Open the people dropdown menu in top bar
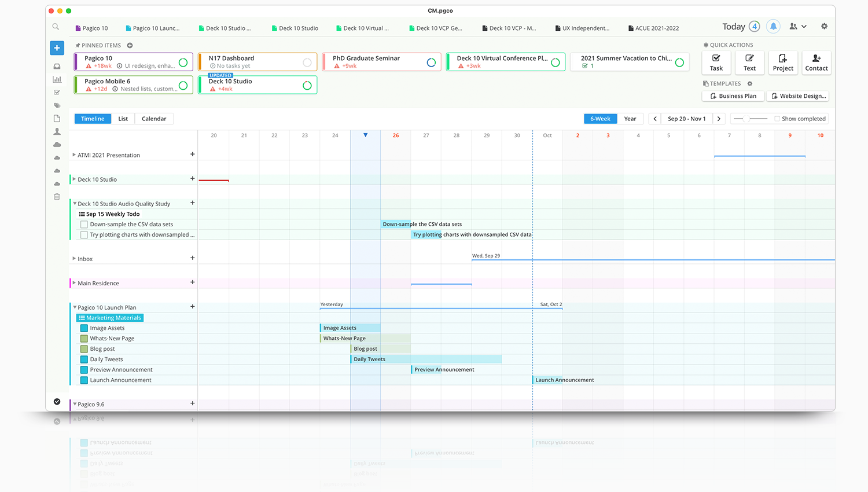This screenshot has width=868, height=492. click(x=798, y=26)
